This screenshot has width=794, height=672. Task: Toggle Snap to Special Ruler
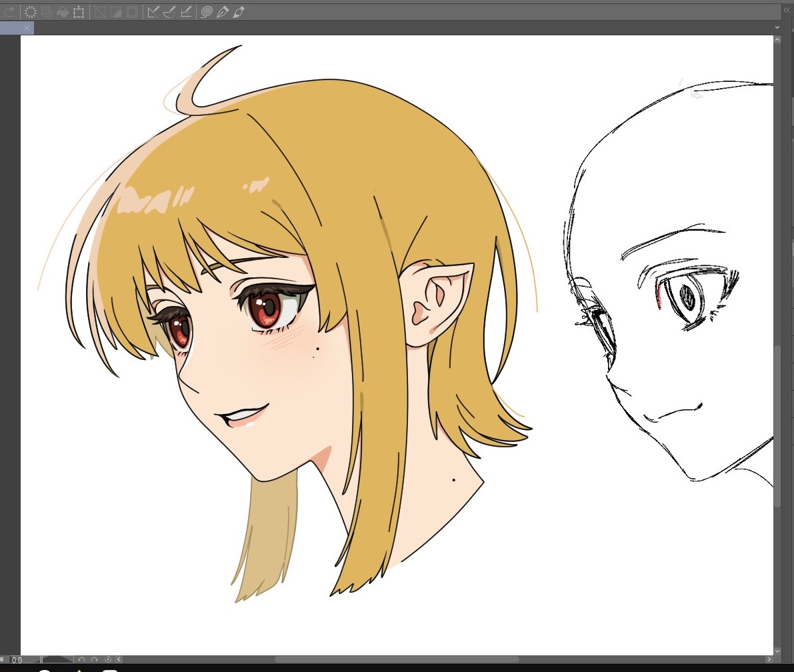tap(169, 11)
